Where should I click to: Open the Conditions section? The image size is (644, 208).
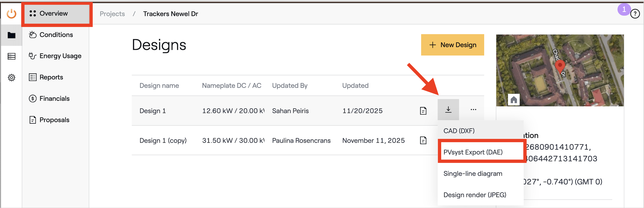tap(56, 35)
